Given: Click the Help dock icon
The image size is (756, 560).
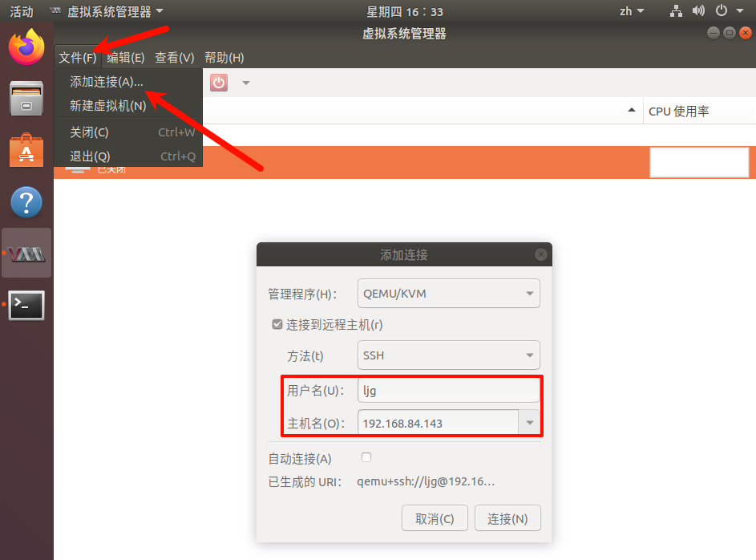Looking at the screenshot, I should pyautogui.click(x=26, y=202).
